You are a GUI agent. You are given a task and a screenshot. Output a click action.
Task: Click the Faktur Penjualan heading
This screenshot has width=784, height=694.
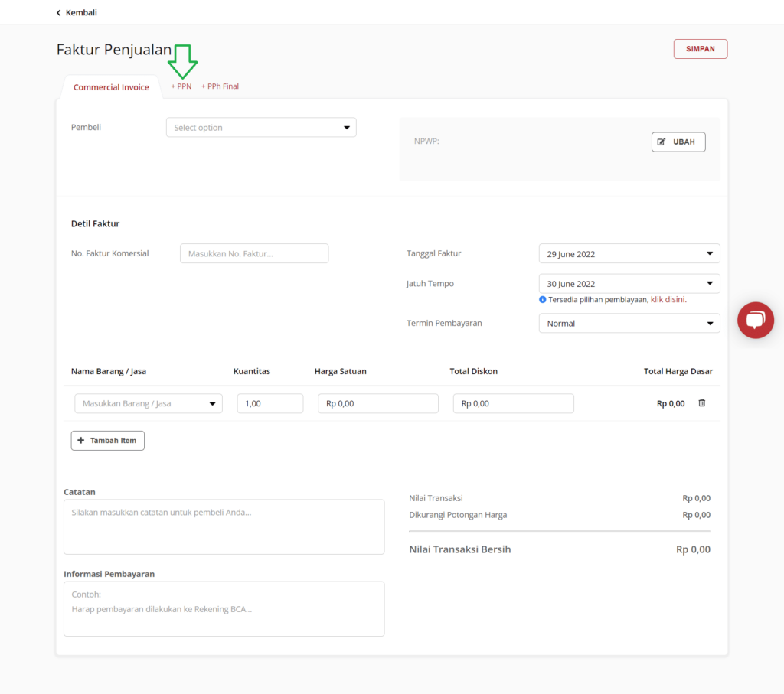[114, 50]
